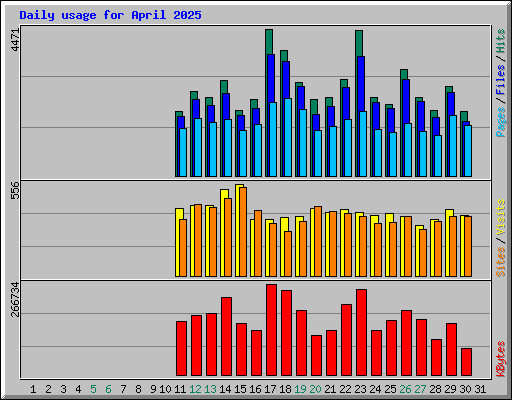Screen dimensions: 512x400
Task: Click green weekend day label 26
Action: tap(405, 389)
